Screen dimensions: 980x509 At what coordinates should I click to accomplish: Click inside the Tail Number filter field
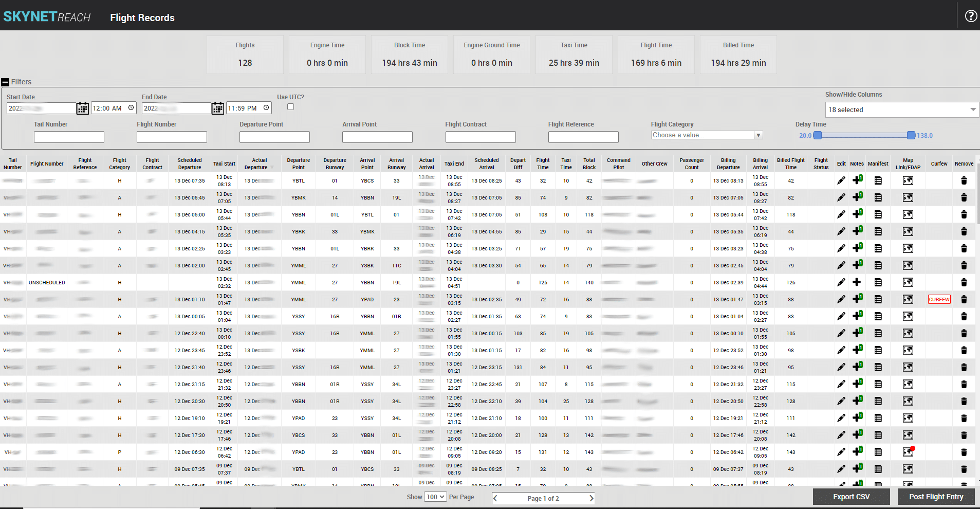(x=68, y=137)
